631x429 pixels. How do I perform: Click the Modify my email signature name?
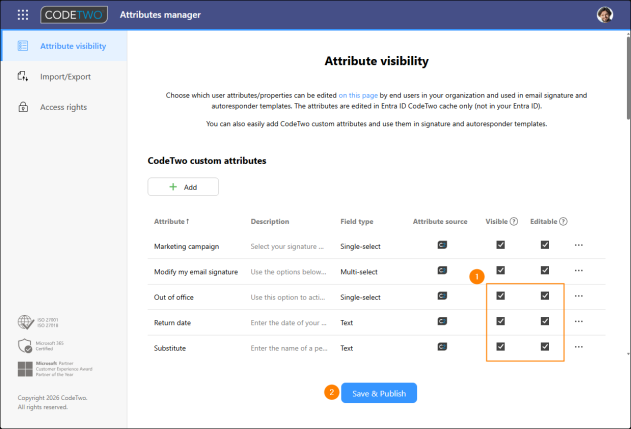coord(196,272)
